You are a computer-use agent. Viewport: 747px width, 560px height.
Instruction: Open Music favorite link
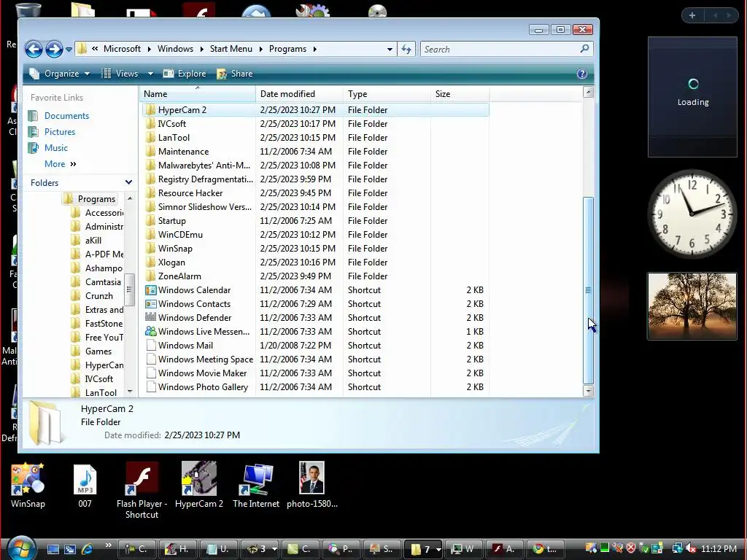point(55,148)
